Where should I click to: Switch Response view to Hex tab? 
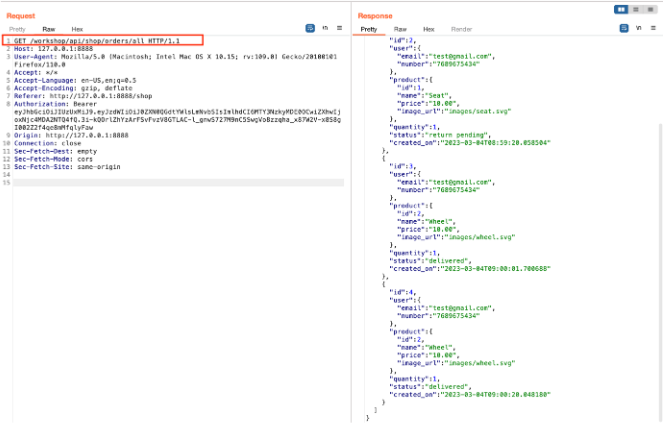click(429, 29)
